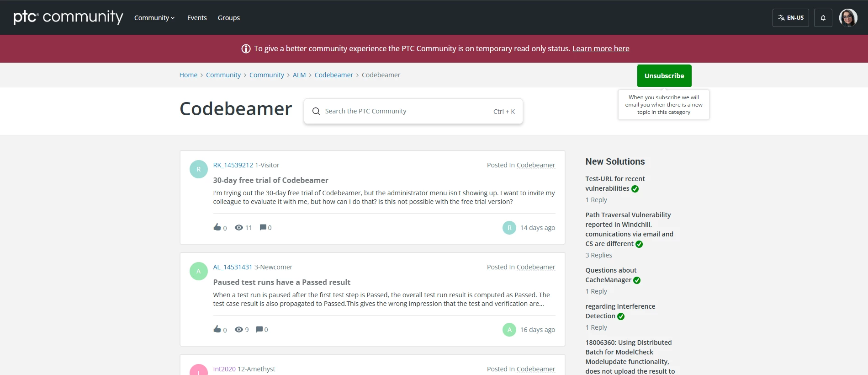This screenshot has height=375, width=868.
Task: Open the user profile avatar menu
Action: click(x=848, y=18)
